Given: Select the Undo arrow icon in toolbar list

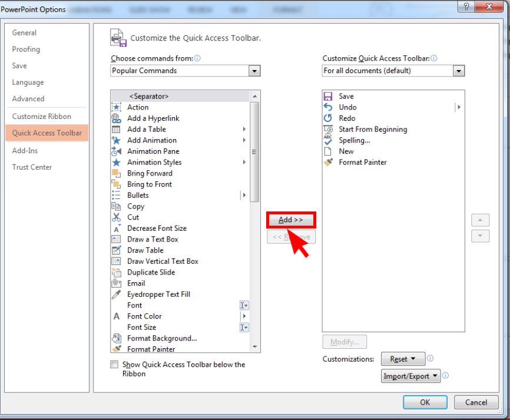Looking at the screenshot, I should (328, 107).
